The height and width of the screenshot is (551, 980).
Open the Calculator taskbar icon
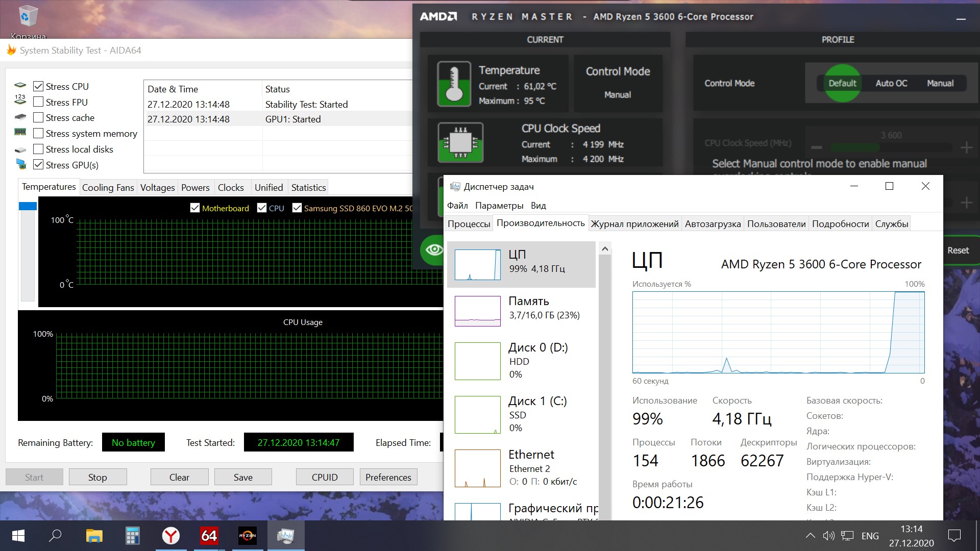pos(132,536)
